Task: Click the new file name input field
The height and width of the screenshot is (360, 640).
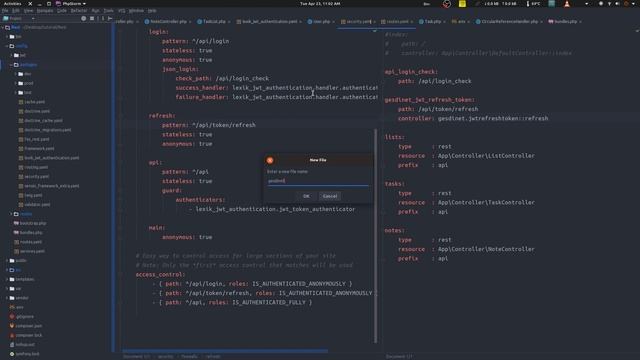Action: pyautogui.click(x=318, y=181)
